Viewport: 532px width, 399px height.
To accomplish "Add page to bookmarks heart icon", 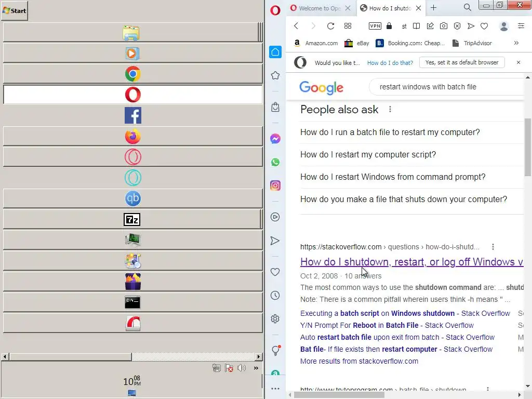I will [x=484, y=26].
